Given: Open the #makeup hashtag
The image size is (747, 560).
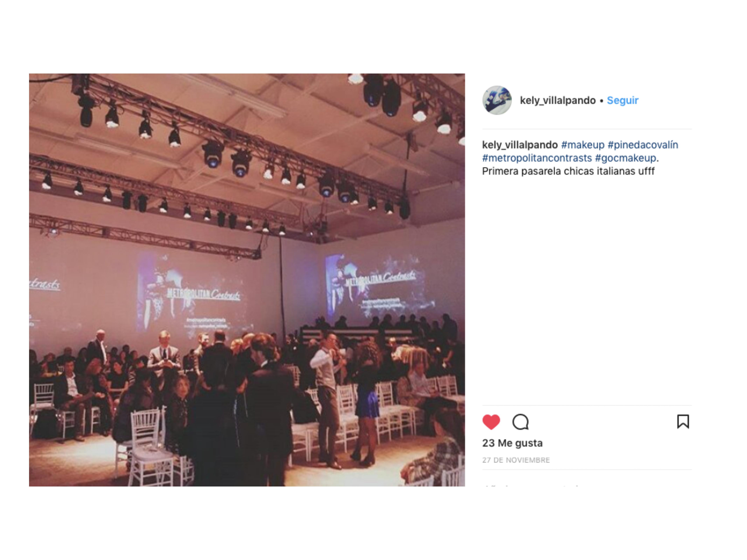Looking at the screenshot, I should [583, 145].
